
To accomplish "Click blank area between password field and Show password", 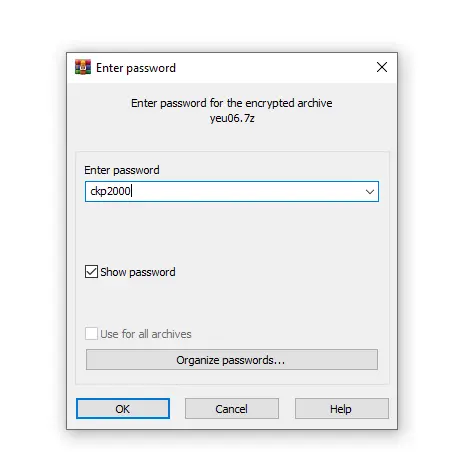I will pyautogui.click(x=232, y=233).
